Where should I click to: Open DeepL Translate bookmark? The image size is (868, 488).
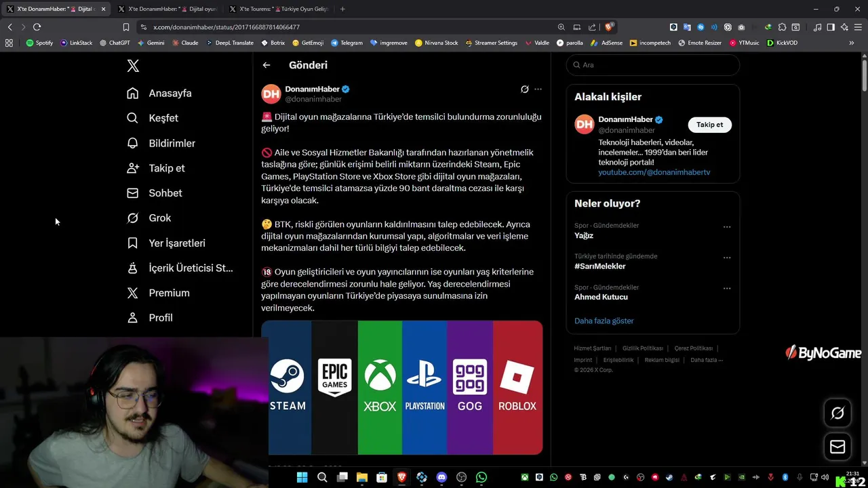pyautogui.click(x=229, y=43)
